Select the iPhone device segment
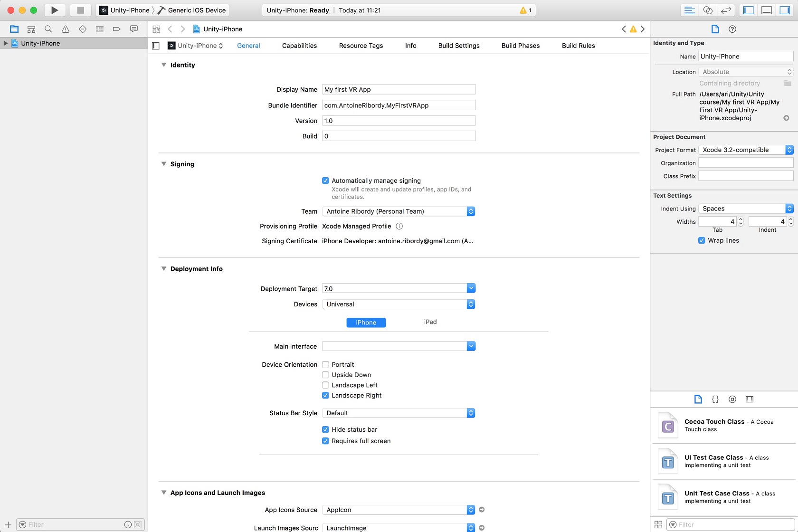The width and height of the screenshot is (798, 532). tap(366, 323)
